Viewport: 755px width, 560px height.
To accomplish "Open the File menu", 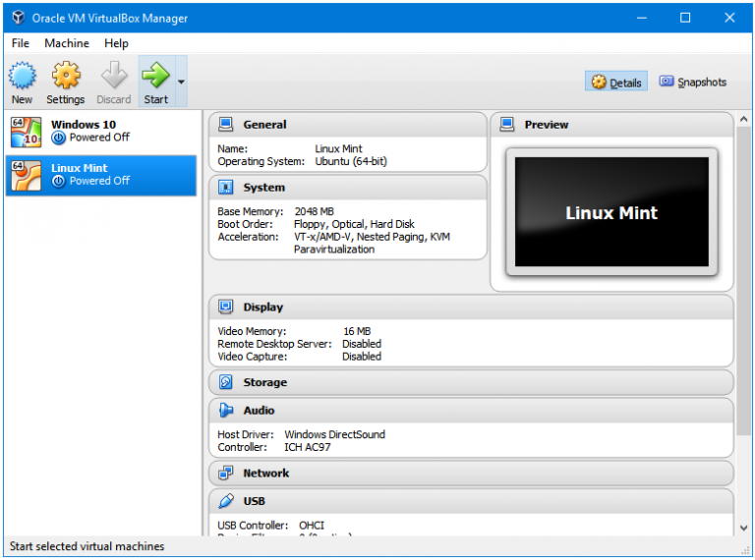I will tap(21, 43).
